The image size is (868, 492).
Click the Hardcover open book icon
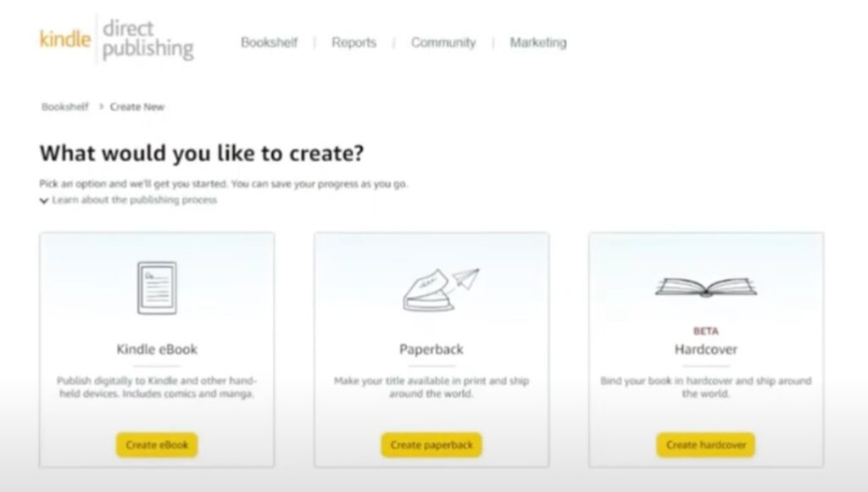coord(706,287)
